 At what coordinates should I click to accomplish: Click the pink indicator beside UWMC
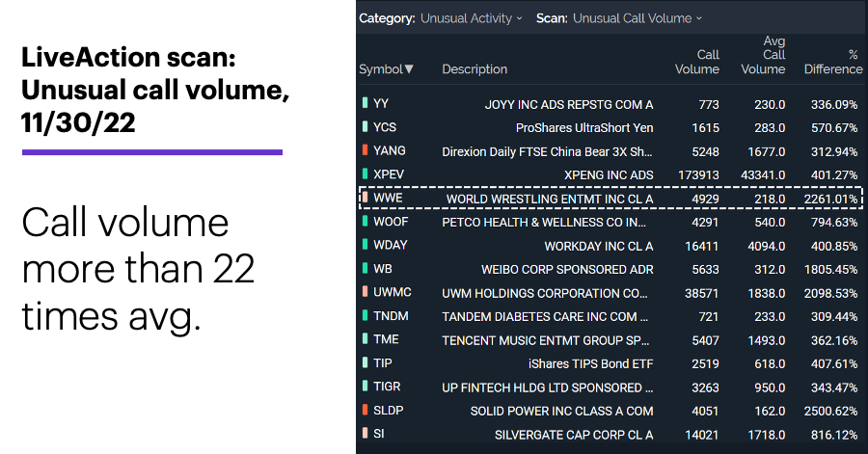pyautogui.click(x=365, y=291)
